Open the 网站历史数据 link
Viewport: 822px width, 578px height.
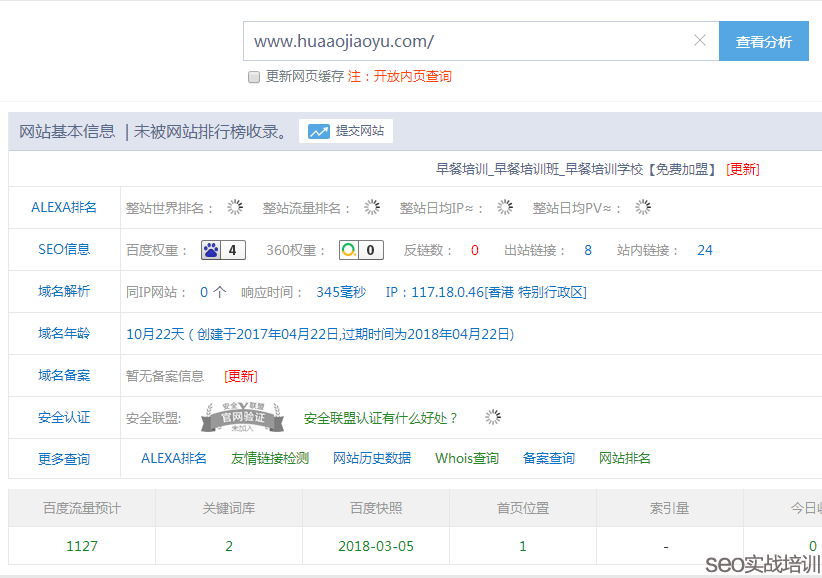pyautogui.click(x=374, y=456)
